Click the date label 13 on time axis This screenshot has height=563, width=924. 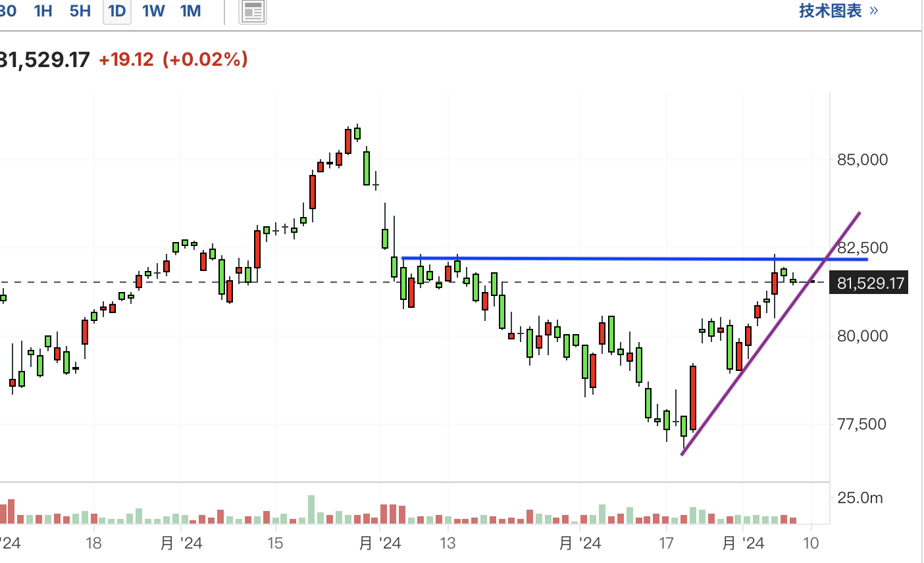pyautogui.click(x=448, y=543)
